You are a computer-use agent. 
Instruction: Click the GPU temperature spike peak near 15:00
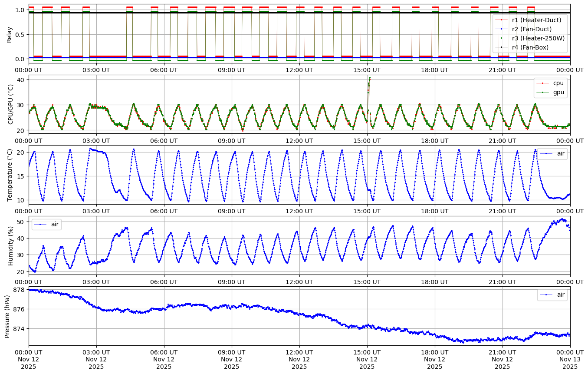(370, 78)
